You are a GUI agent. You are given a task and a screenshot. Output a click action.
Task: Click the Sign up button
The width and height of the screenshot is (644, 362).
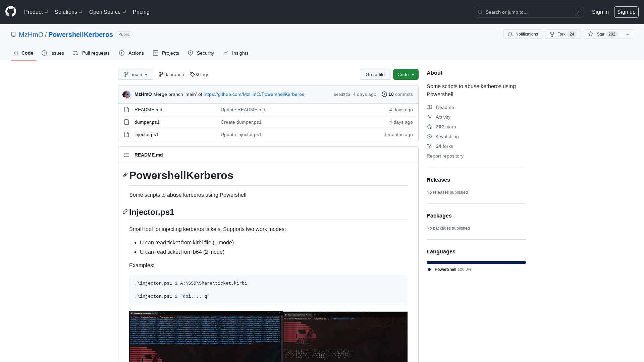(626, 12)
